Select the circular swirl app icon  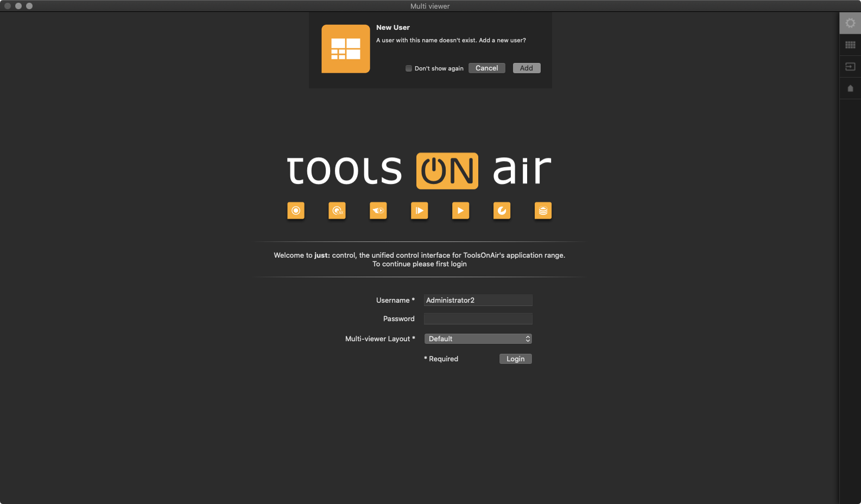click(502, 210)
